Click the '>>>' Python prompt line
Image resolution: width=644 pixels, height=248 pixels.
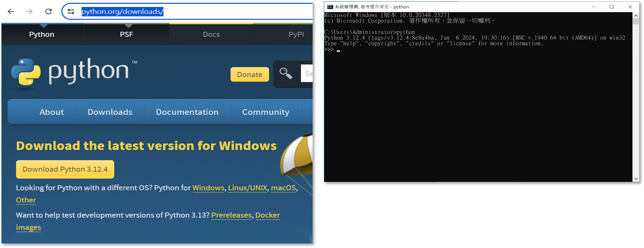tap(332, 49)
